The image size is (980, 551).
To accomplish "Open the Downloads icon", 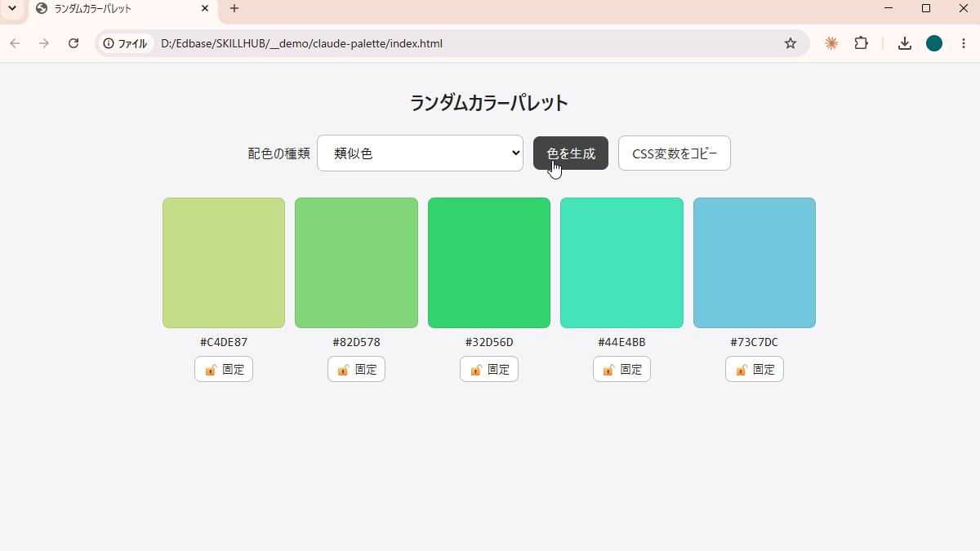I will pyautogui.click(x=905, y=43).
